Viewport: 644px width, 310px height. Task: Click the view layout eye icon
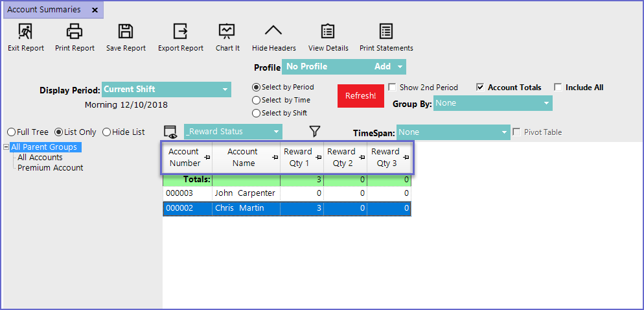click(x=170, y=132)
